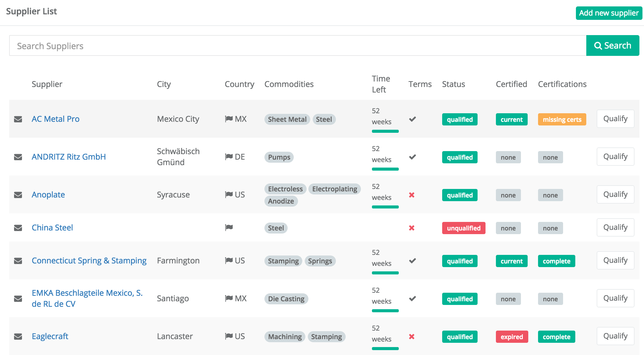Image resolution: width=644 pixels, height=355 pixels.
Task: Click the envelope icon for EMKA Beschlagteile Mexico
Action: [x=18, y=299]
